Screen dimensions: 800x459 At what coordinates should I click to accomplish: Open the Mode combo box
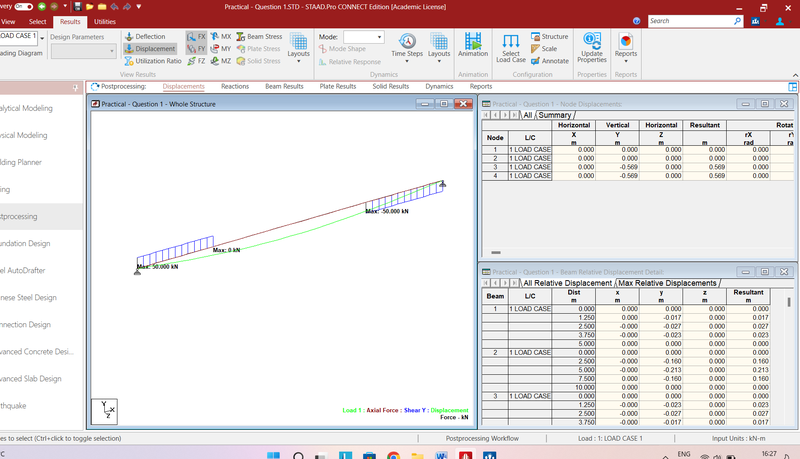point(364,37)
